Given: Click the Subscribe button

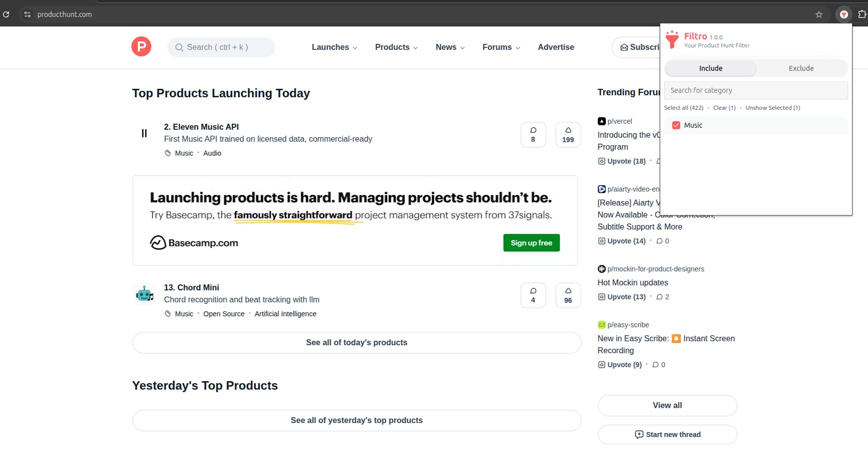Looking at the screenshot, I should (x=636, y=47).
